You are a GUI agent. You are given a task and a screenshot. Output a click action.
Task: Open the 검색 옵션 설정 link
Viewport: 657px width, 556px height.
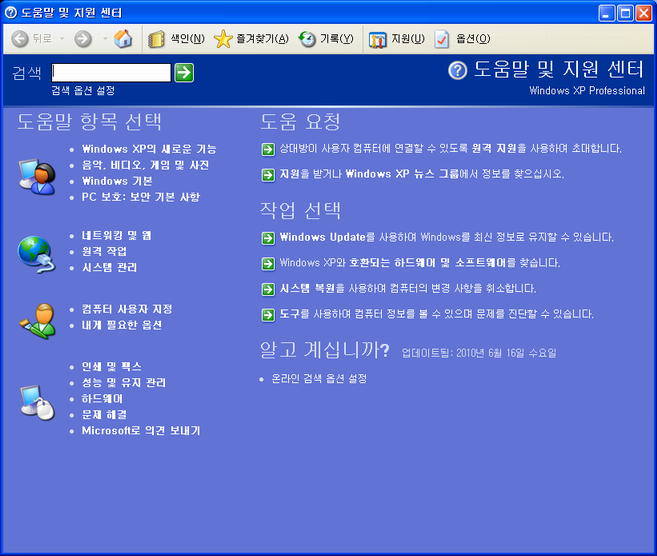[x=83, y=90]
